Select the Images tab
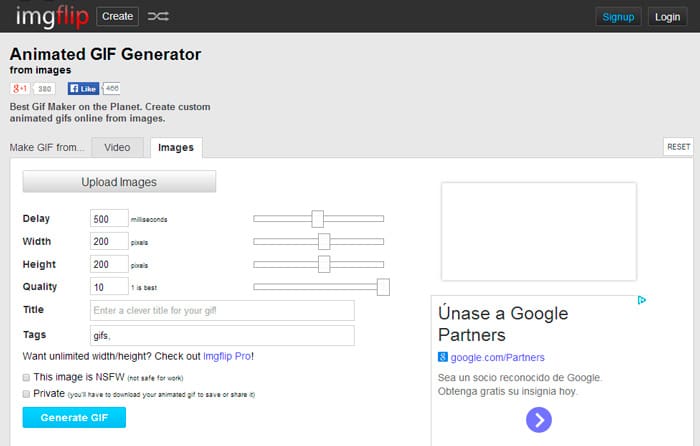 pos(176,148)
